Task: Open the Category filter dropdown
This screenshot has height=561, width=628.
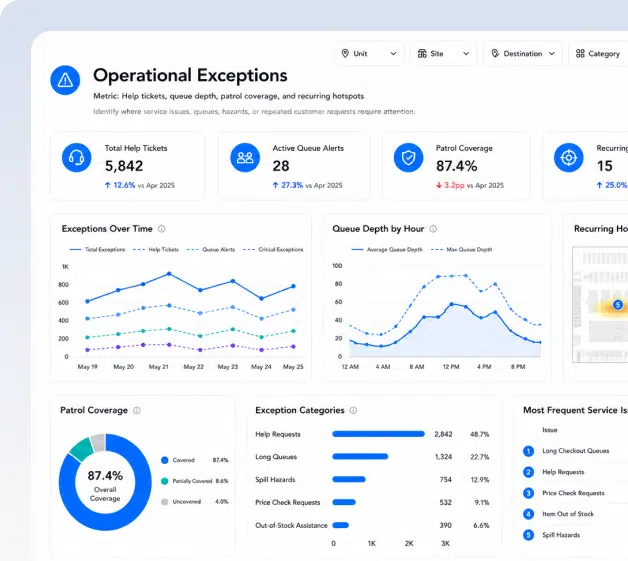Action: (598, 53)
